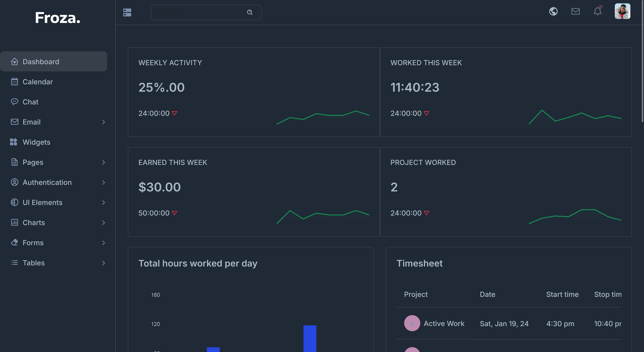The height and width of the screenshot is (352, 644).
Task: Click the search magnifier icon
Action: (x=250, y=12)
